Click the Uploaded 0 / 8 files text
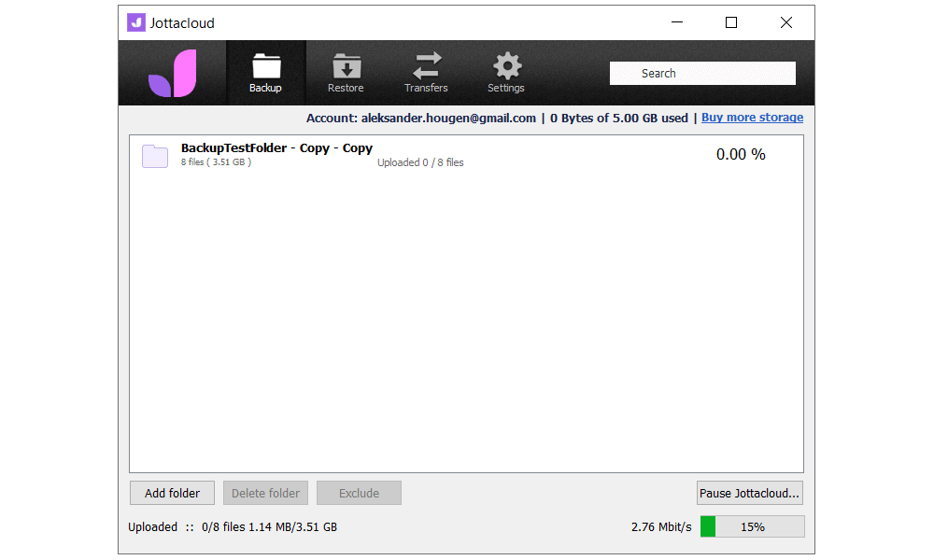Viewport: 934px width, 560px height. click(420, 162)
